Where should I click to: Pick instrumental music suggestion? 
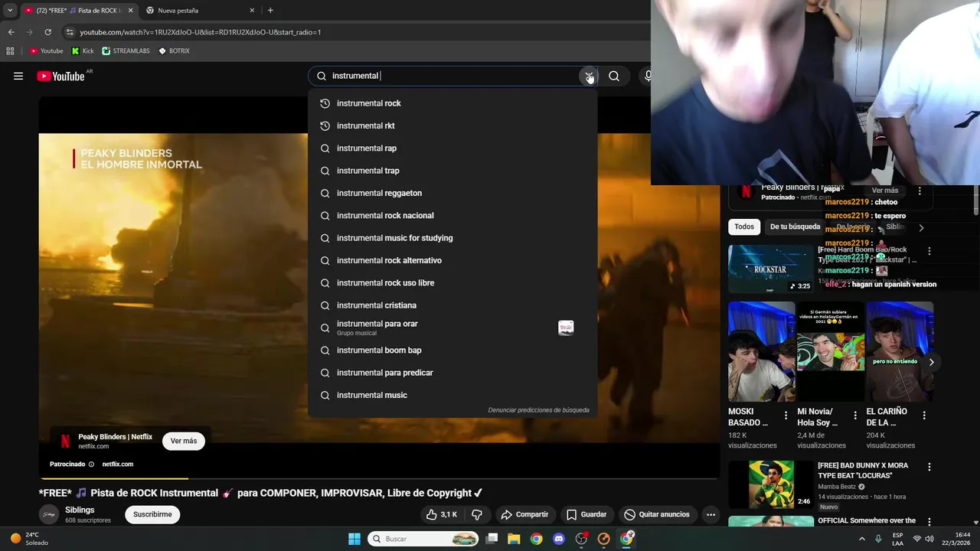pyautogui.click(x=452, y=395)
